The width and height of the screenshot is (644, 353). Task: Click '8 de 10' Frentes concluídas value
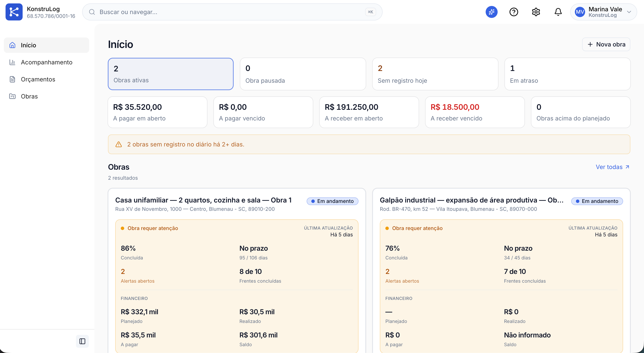point(251,272)
